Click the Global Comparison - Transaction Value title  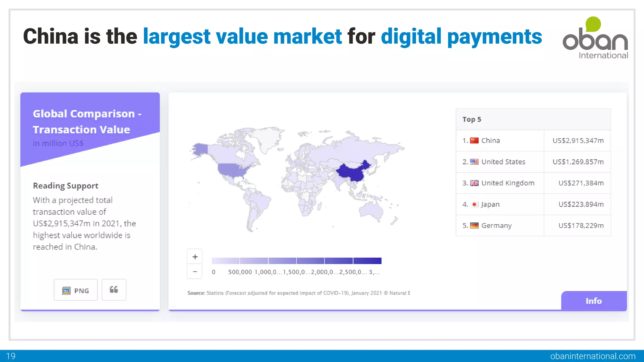click(87, 122)
